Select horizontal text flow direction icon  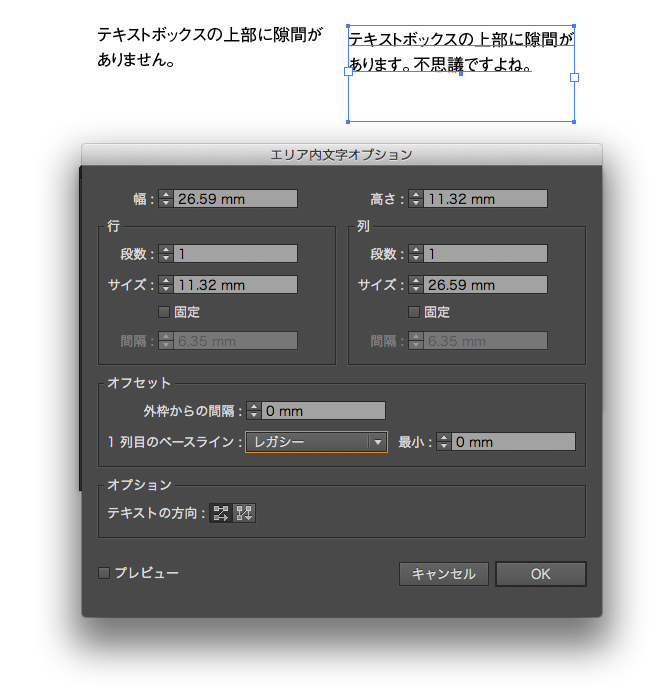point(221,513)
